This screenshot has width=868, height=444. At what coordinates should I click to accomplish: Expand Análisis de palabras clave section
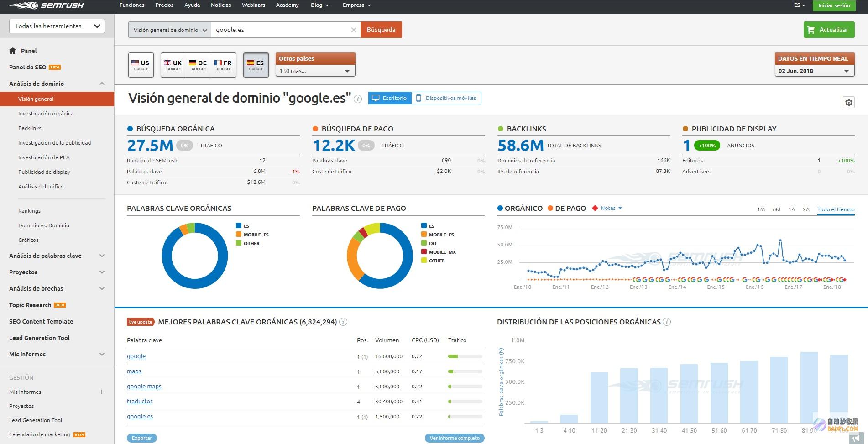click(x=102, y=256)
